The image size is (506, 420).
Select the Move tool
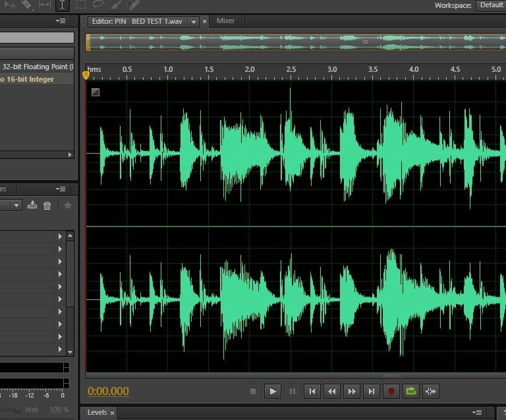point(10,5)
